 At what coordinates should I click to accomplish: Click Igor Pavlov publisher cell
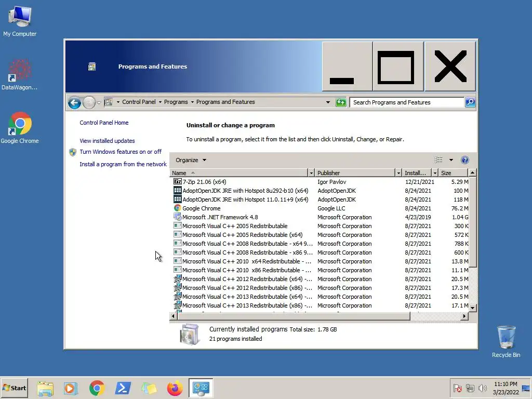pos(331,182)
